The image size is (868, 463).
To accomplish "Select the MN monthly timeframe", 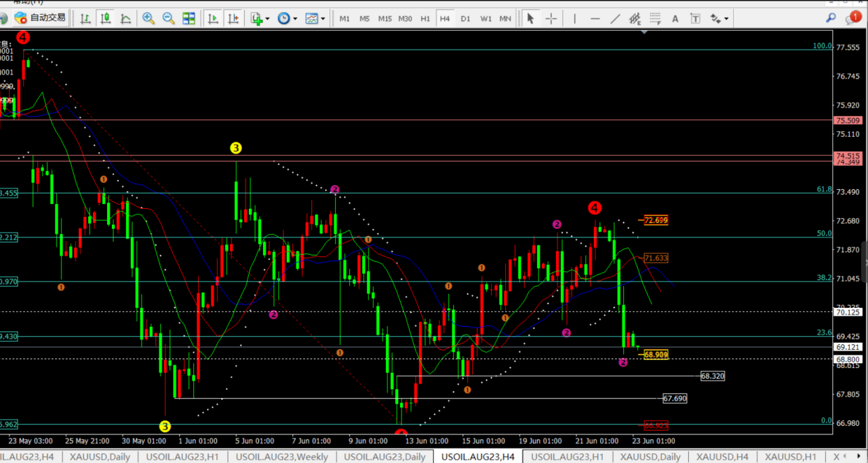I will coord(505,18).
